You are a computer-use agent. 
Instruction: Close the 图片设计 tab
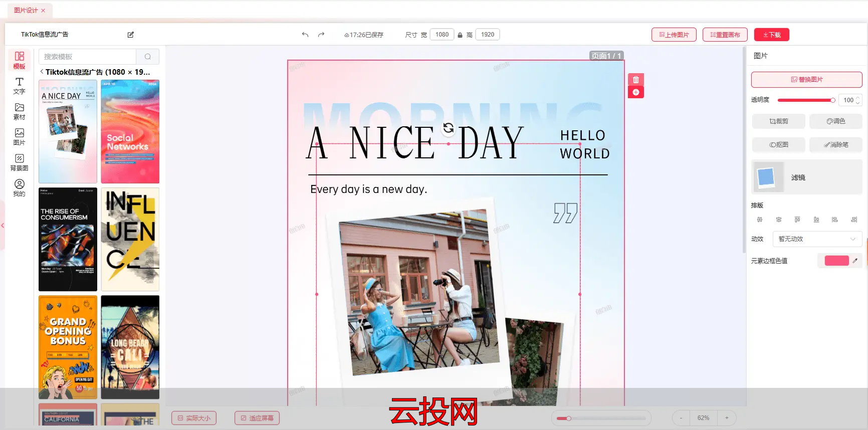(43, 11)
